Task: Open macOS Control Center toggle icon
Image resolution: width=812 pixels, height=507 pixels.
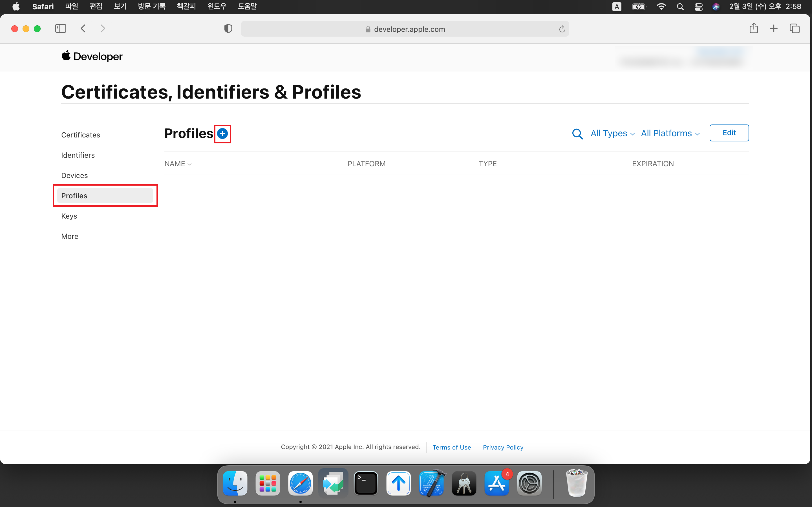Action: click(x=698, y=7)
